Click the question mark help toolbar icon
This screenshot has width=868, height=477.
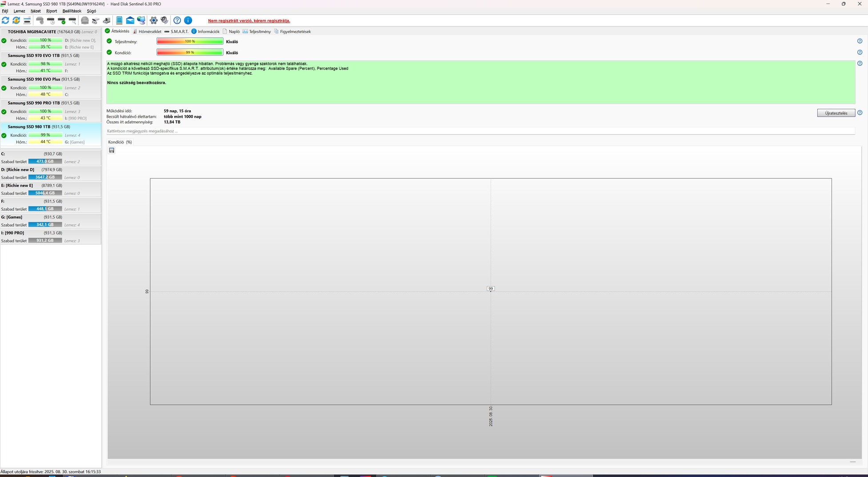pos(177,20)
